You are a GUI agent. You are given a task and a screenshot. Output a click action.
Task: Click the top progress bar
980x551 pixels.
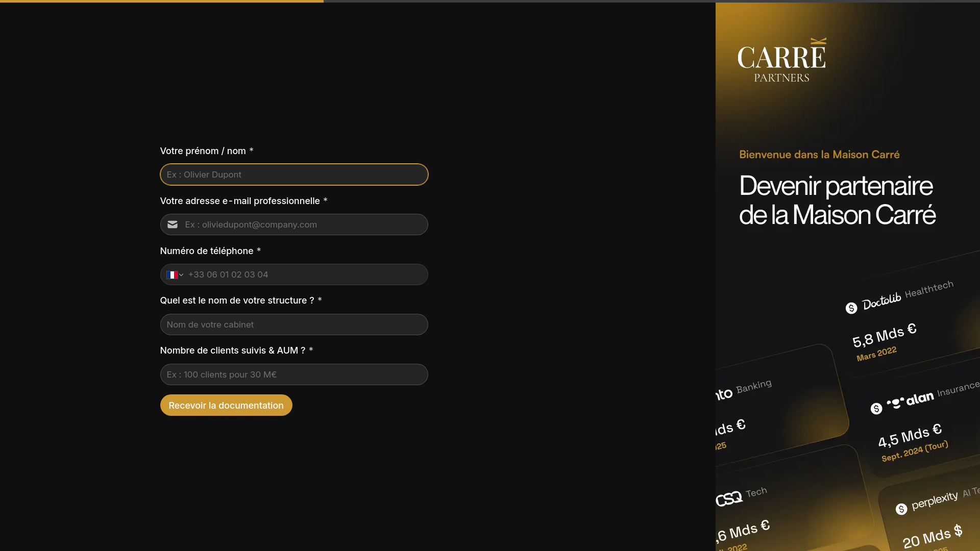490,1
